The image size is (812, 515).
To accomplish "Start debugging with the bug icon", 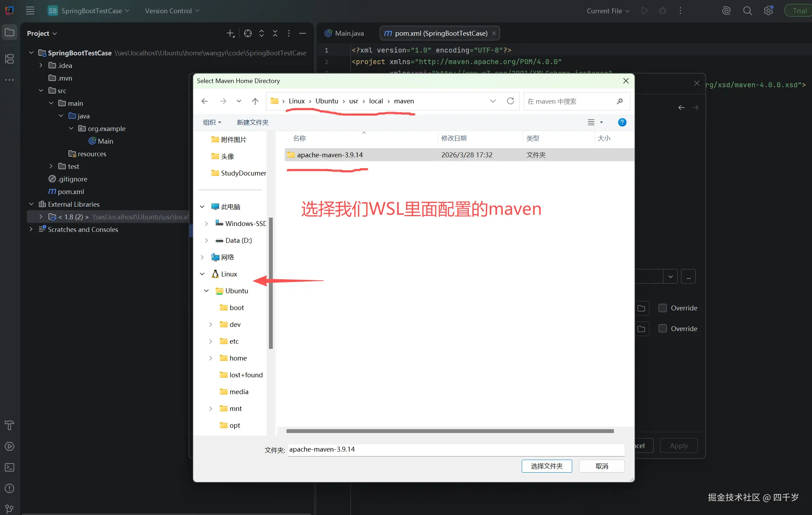I will [x=662, y=11].
